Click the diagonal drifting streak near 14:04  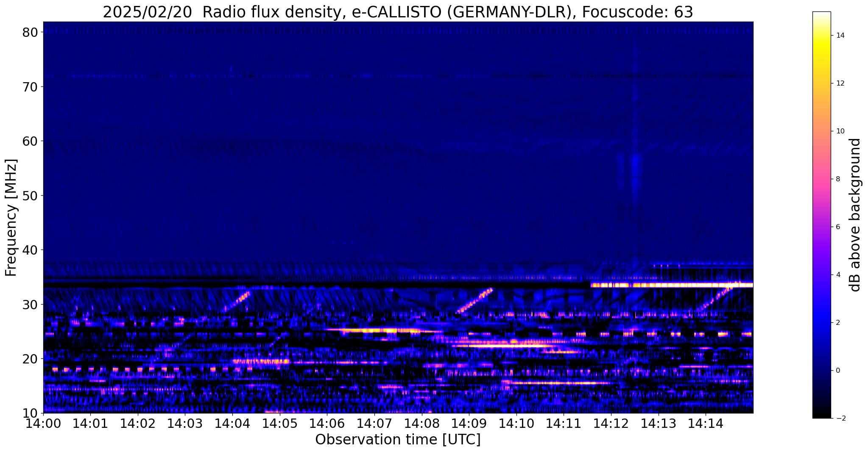click(237, 302)
